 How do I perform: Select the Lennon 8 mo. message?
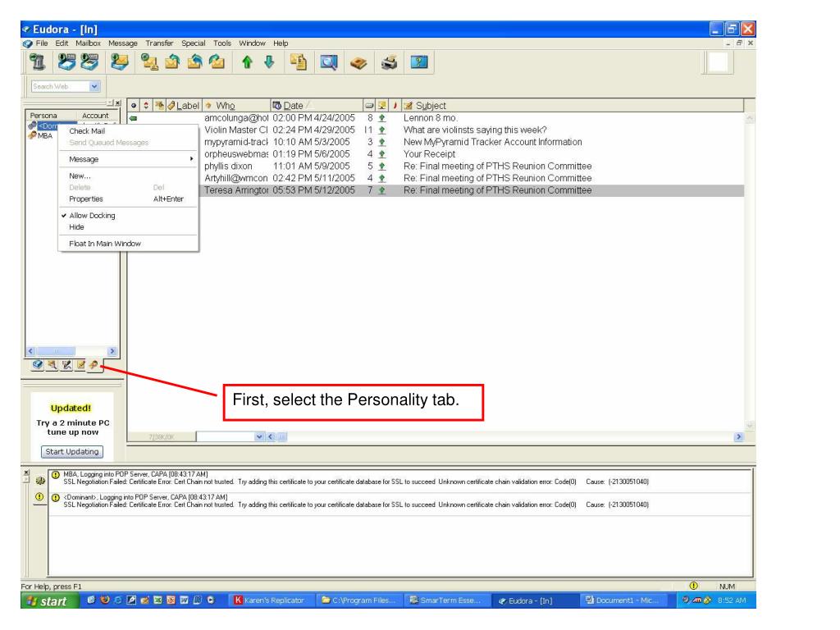coord(436,118)
